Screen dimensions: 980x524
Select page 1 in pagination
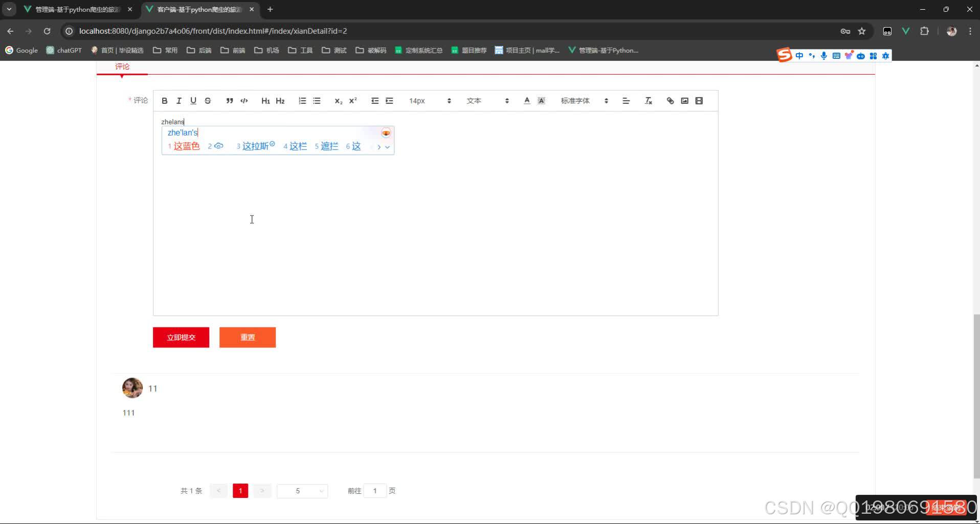click(240, 491)
